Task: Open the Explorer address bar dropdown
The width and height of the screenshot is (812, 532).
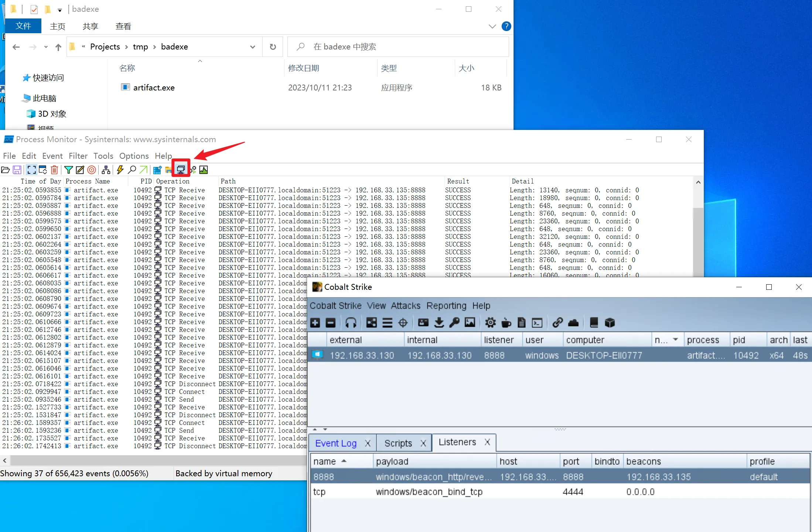Action: coord(253,47)
